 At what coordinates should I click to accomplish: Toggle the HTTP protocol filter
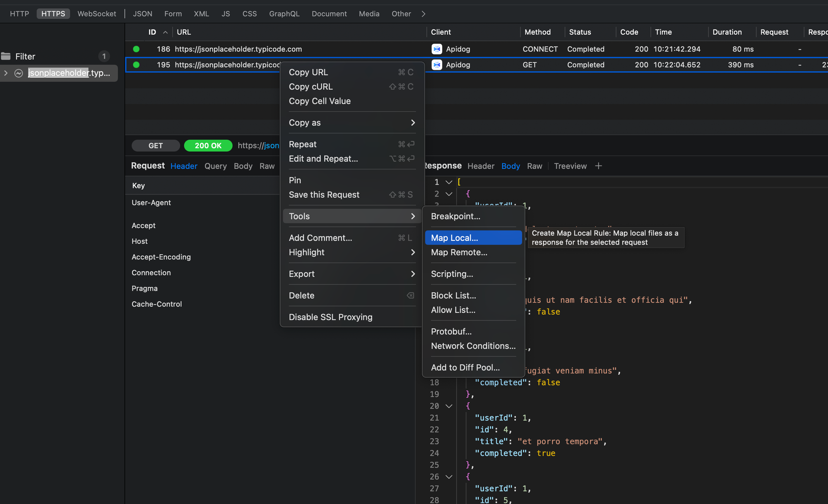point(19,14)
